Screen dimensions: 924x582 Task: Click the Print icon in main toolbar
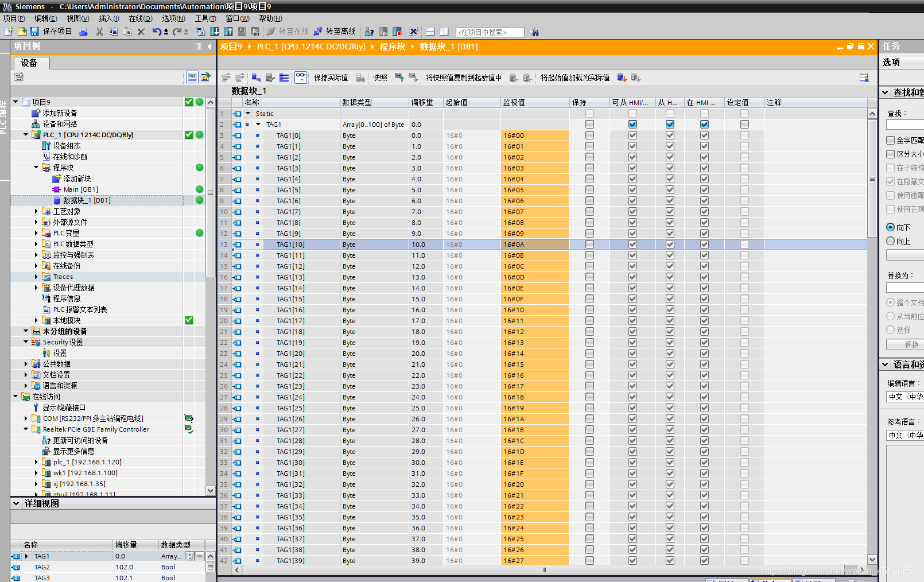pos(83,32)
